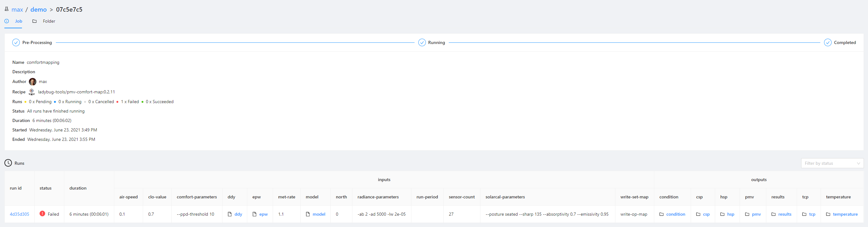Click the inputs group header
The width and height of the screenshot is (868, 227).
pos(384,180)
